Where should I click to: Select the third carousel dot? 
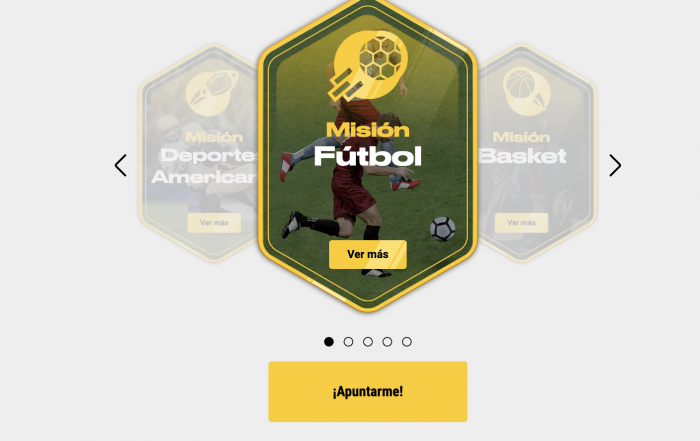coord(368,342)
